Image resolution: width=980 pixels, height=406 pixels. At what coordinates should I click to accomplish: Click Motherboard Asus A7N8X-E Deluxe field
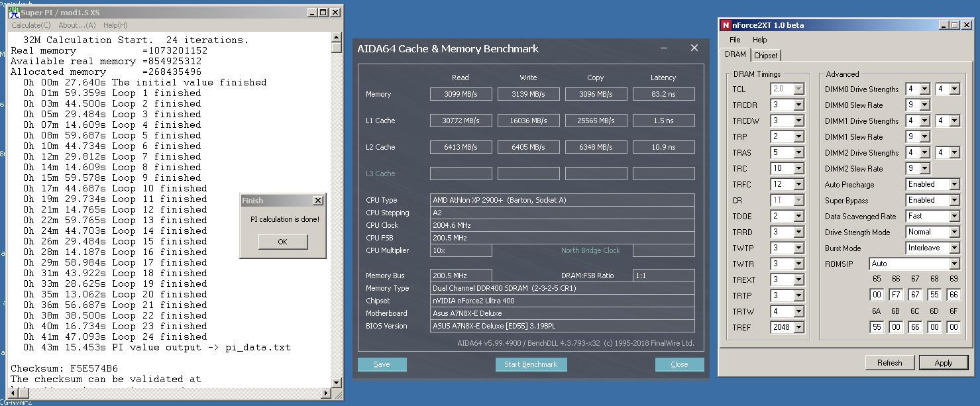click(562, 313)
